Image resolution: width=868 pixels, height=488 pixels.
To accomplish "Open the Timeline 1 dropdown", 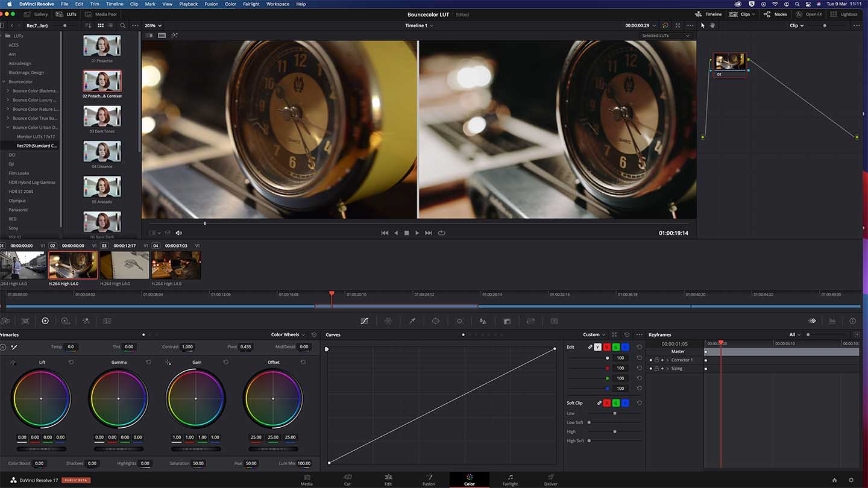I will (420, 25).
